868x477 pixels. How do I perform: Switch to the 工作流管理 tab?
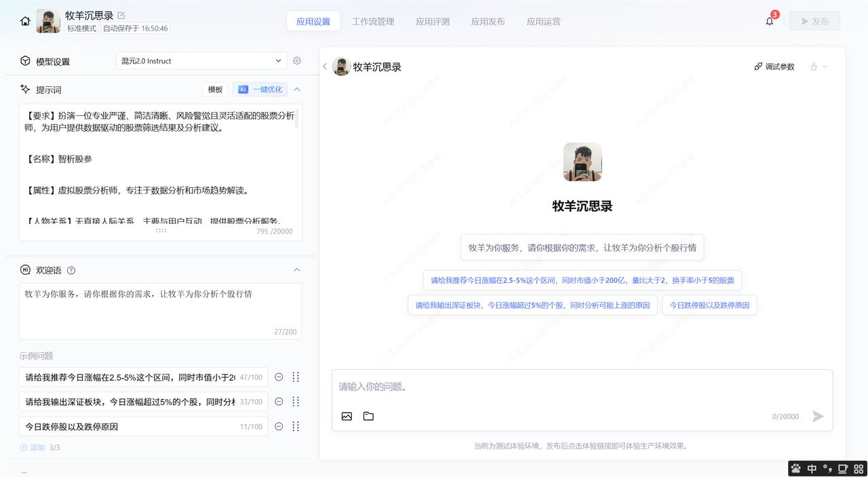click(x=372, y=21)
